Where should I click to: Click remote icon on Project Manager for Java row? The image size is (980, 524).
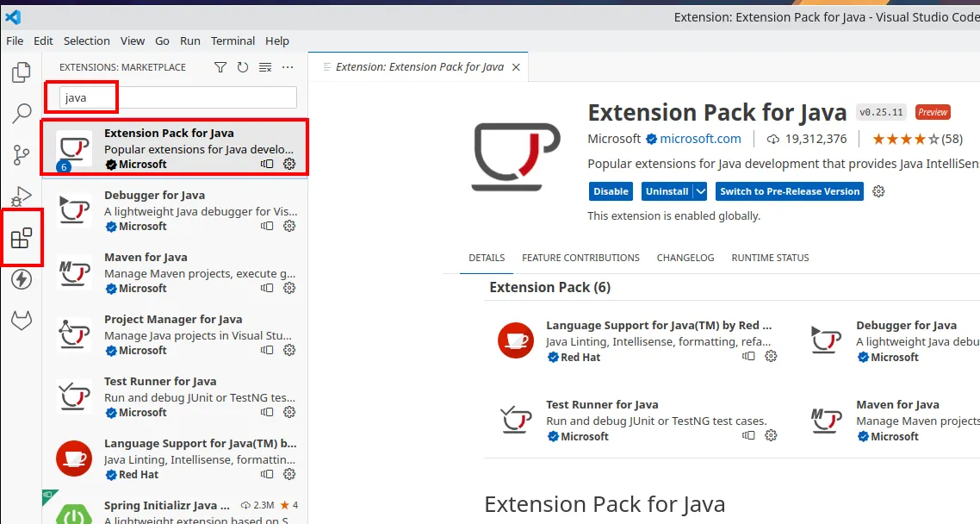(x=267, y=350)
